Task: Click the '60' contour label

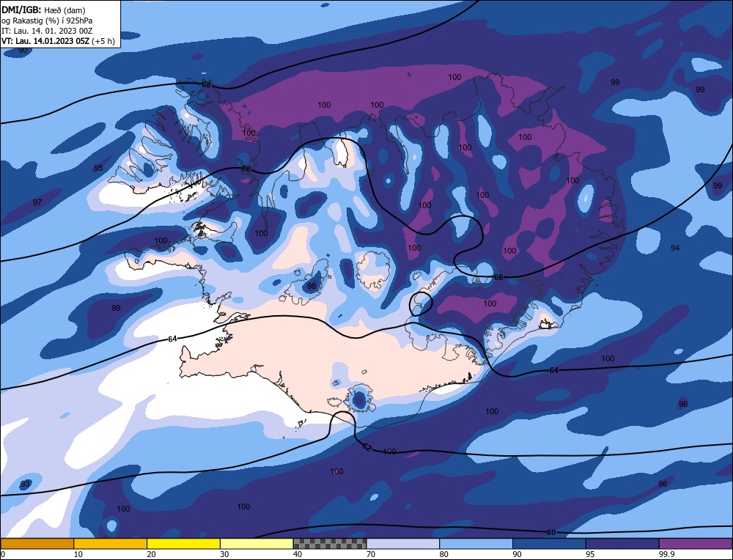Action: [551, 532]
